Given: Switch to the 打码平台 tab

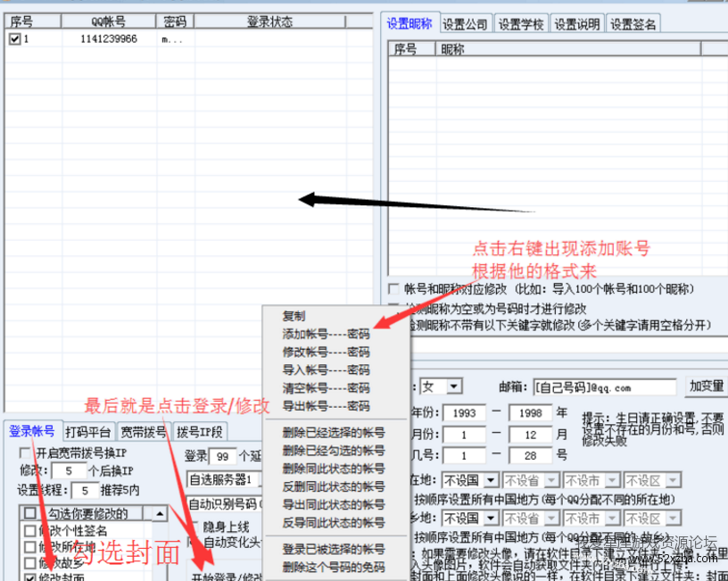Looking at the screenshot, I should click(x=88, y=432).
